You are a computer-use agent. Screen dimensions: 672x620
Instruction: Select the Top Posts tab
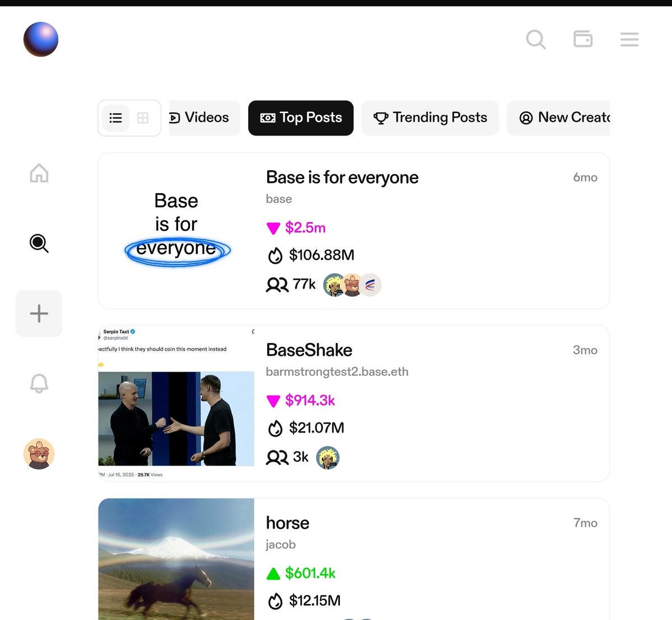click(301, 118)
